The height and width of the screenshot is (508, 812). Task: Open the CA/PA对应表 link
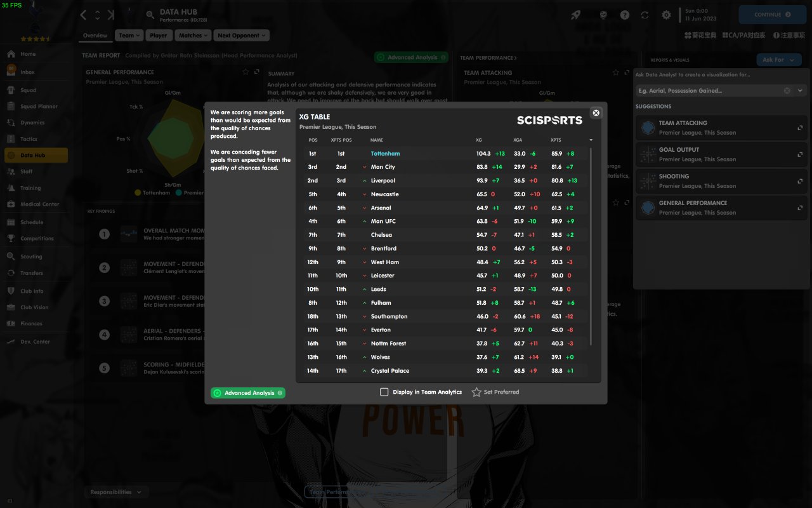click(x=743, y=36)
